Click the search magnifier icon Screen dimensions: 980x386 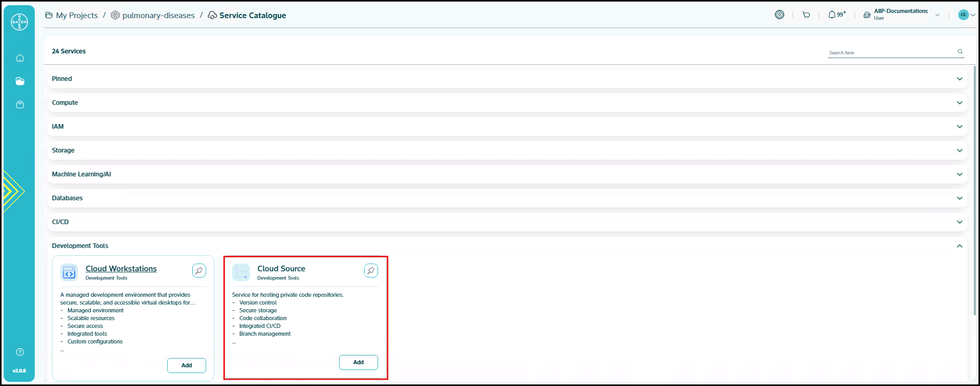coord(960,51)
